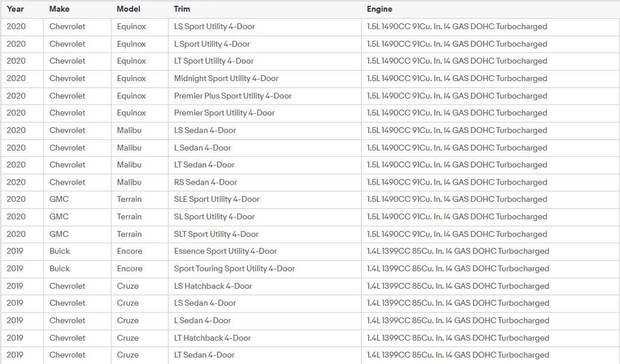Select the Malibu 'L Sedan 4-Door' trim cell
The image size is (620, 364).
point(265,148)
